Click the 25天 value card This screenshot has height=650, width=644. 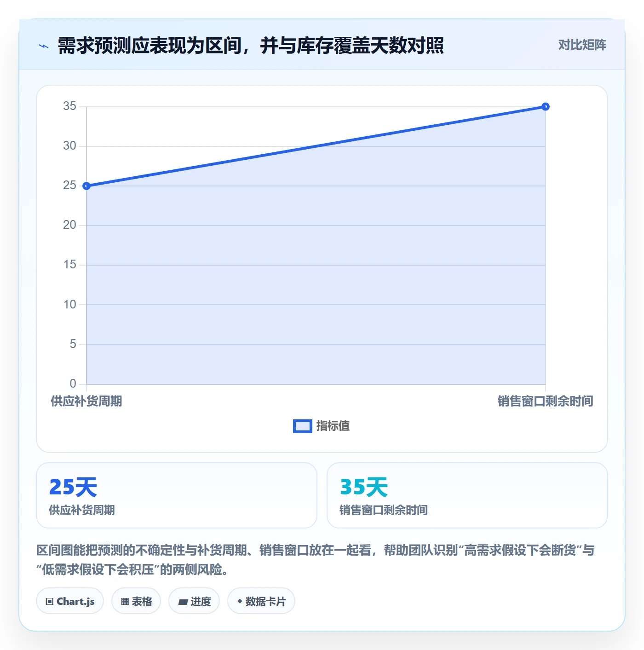[x=177, y=495]
